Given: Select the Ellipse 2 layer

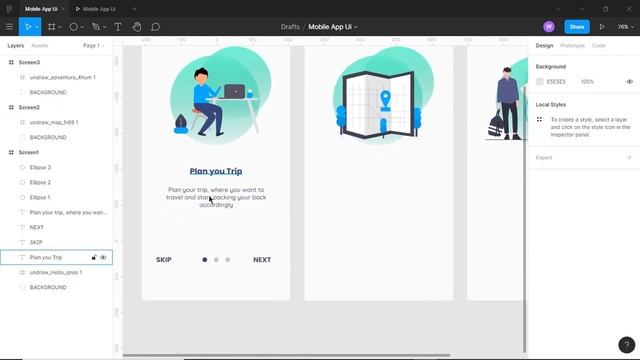Looking at the screenshot, I should (40, 182).
